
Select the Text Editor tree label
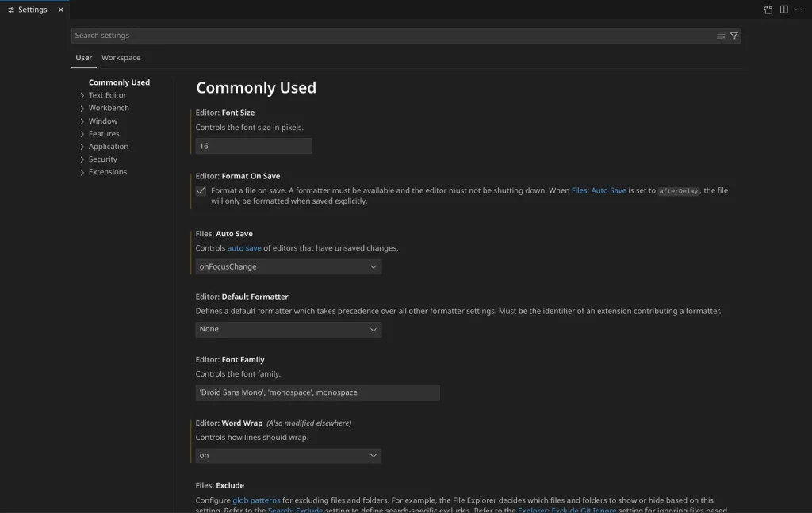(107, 95)
